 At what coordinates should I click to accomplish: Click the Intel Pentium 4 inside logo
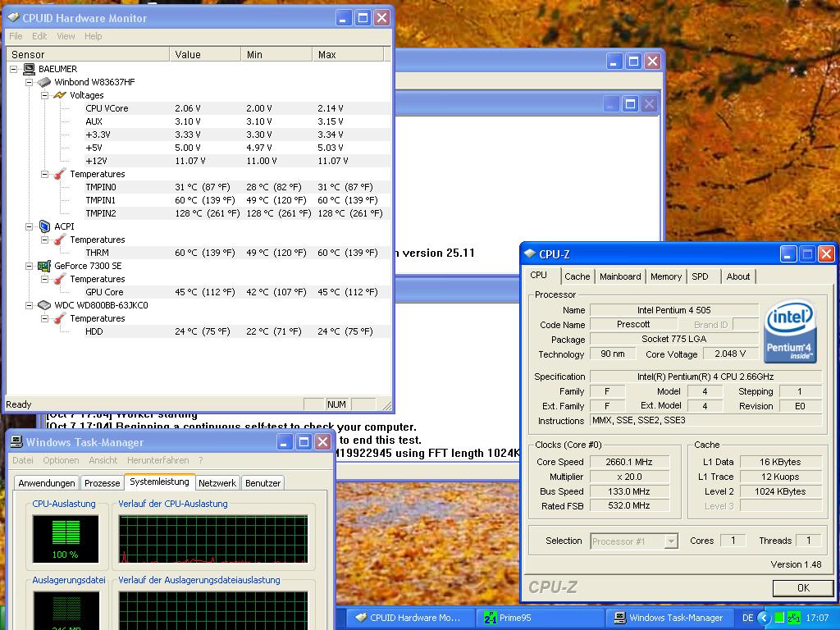pyautogui.click(x=790, y=331)
